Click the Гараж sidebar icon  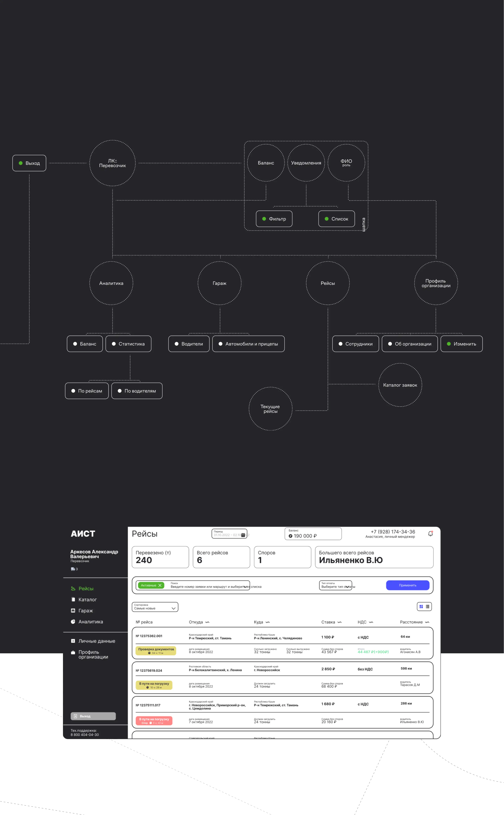coord(73,610)
